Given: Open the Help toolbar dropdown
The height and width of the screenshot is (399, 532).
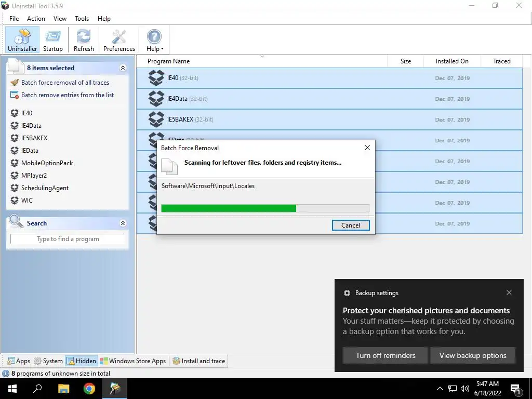Looking at the screenshot, I should click(x=155, y=40).
